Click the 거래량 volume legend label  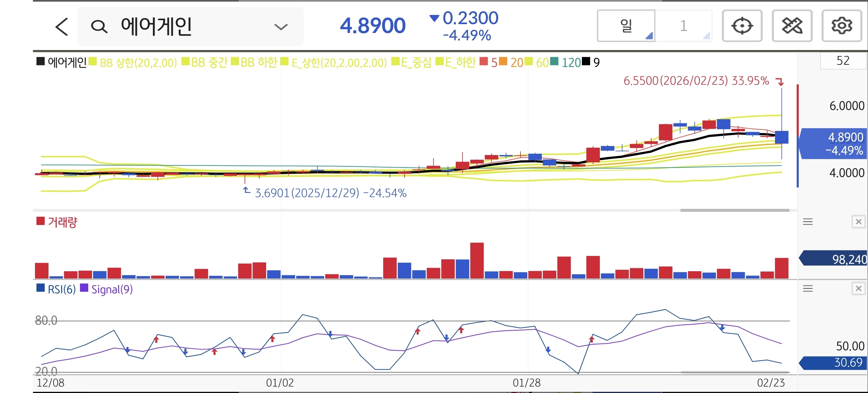click(x=62, y=222)
